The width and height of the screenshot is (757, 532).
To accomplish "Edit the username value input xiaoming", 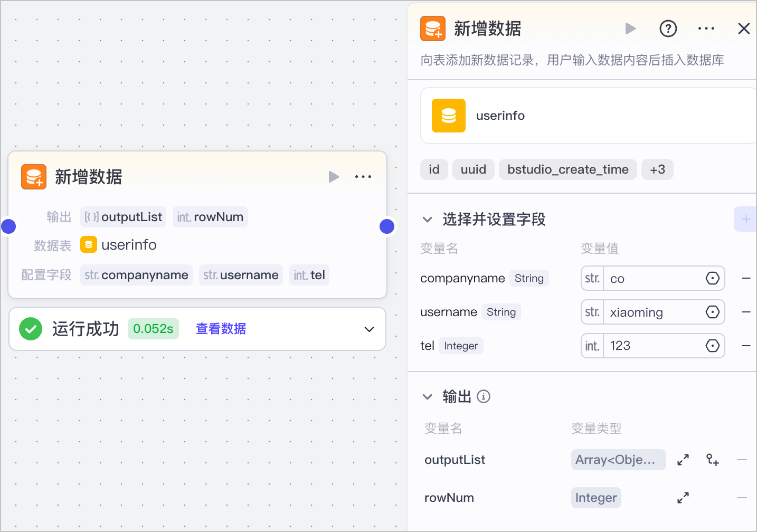I will click(653, 312).
